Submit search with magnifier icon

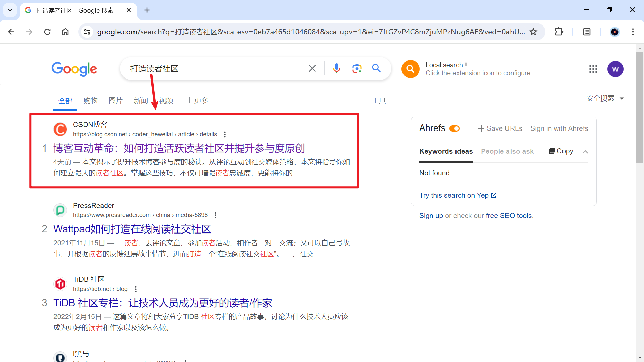click(376, 69)
